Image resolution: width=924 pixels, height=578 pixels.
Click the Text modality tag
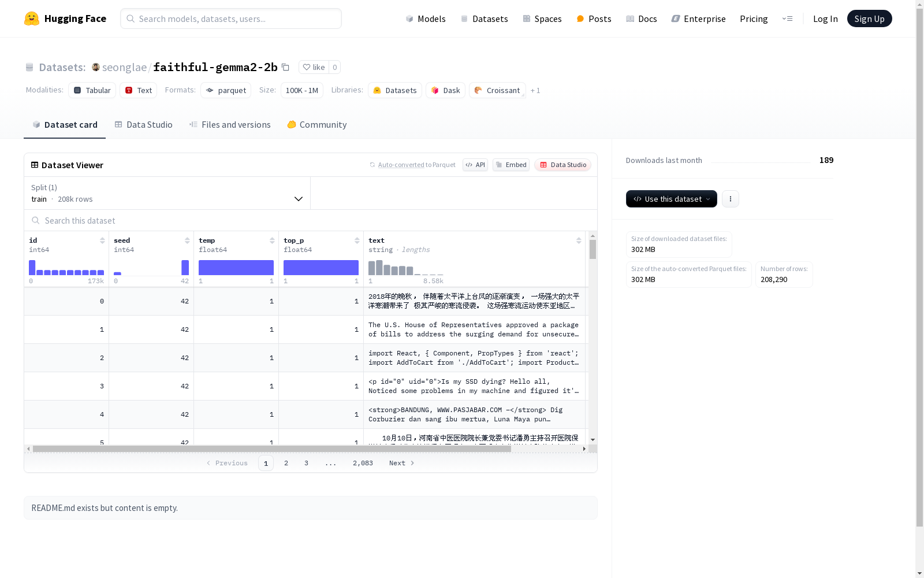pyautogui.click(x=139, y=90)
